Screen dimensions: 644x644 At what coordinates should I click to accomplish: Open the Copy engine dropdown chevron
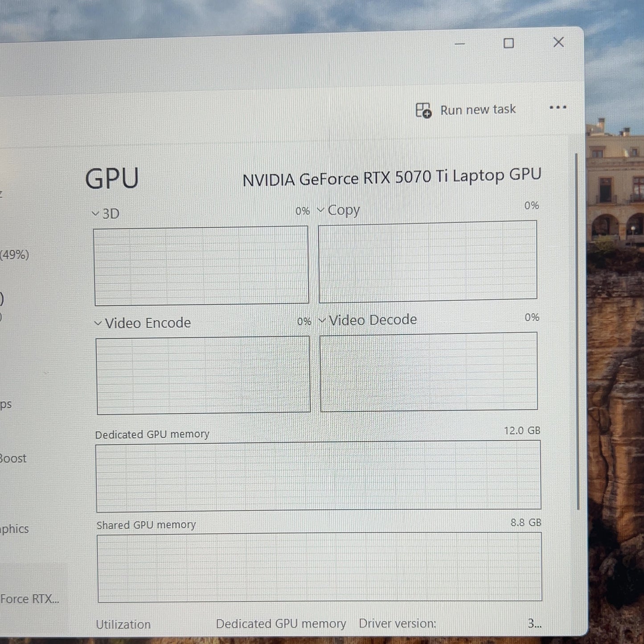click(320, 210)
